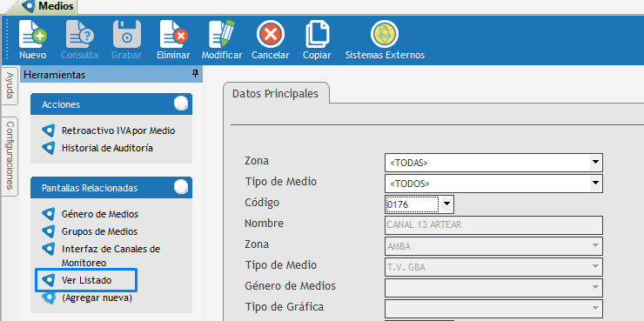Open Sistemas Externos from the toolbar
Image resolution: width=644 pixels, height=321 pixels.
tap(385, 34)
